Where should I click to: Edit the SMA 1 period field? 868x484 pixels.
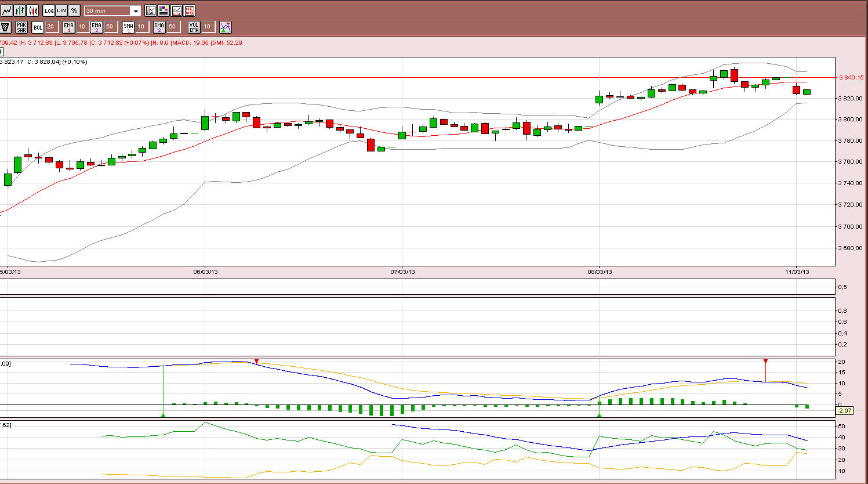click(141, 27)
